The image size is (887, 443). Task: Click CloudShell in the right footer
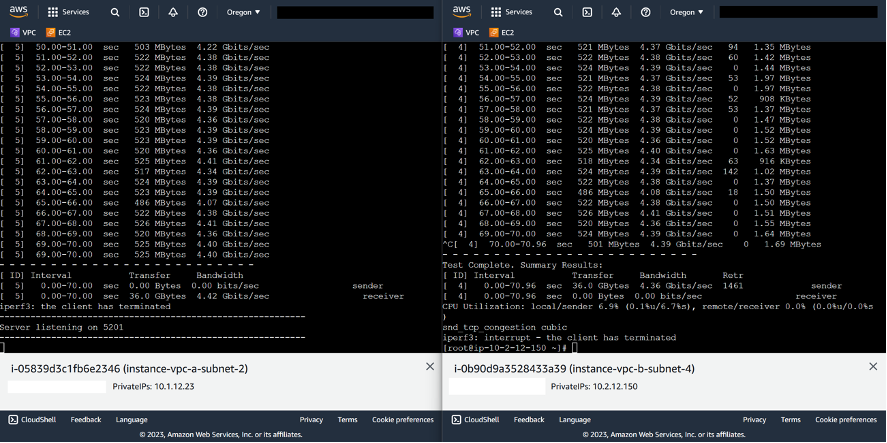coord(475,420)
